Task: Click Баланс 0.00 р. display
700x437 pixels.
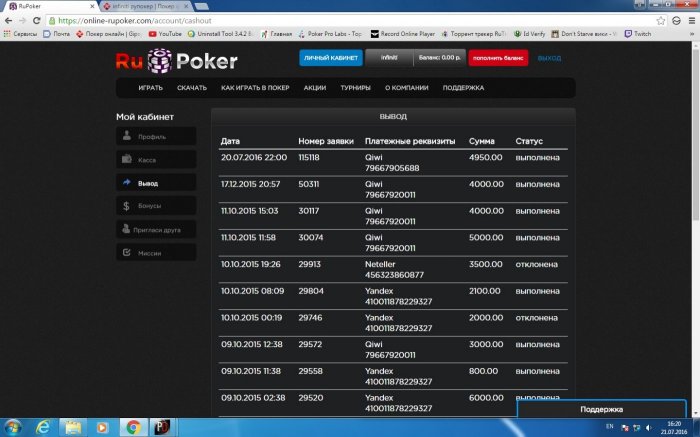Action: pos(440,58)
